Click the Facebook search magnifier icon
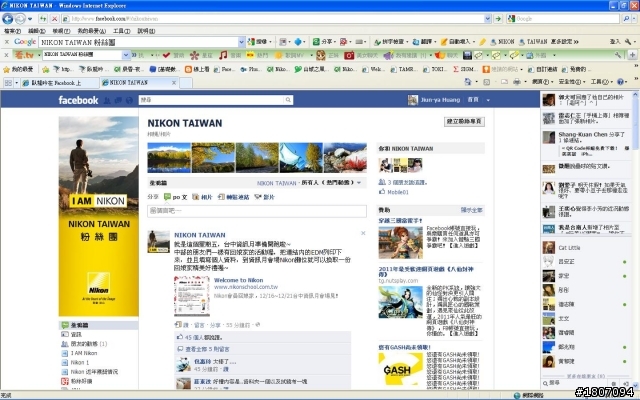Image resolution: width=640 pixels, height=400 pixels. coord(288,100)
